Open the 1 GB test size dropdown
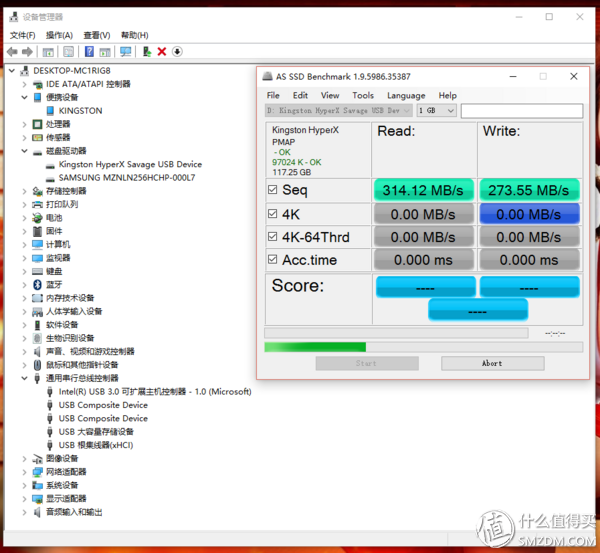The height and width of the screenshot is (553, 600). tap(436, 110)
